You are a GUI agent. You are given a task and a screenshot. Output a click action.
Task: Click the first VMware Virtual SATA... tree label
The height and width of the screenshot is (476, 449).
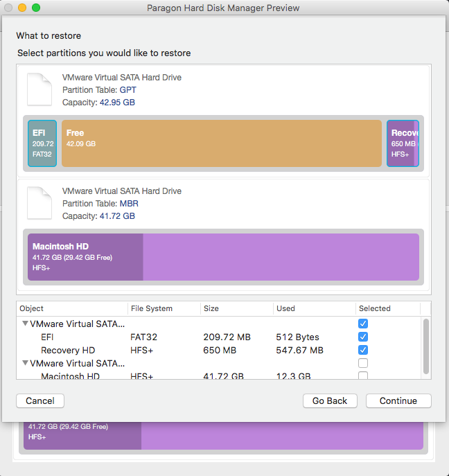77,324
